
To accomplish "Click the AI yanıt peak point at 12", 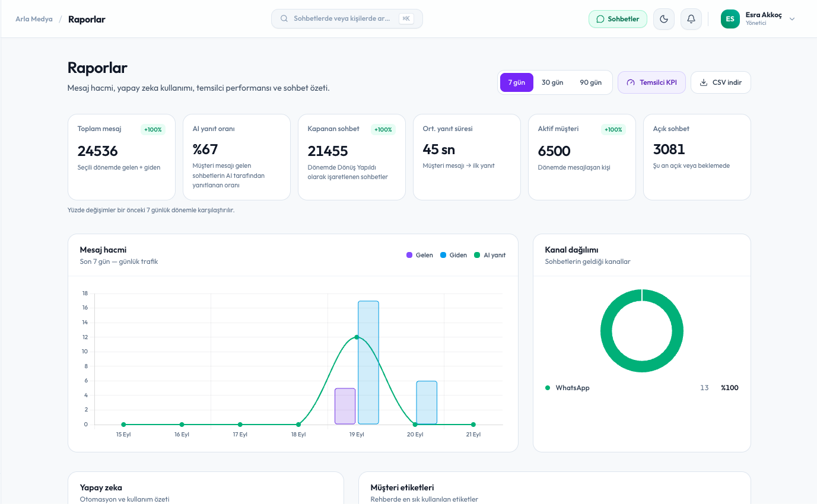I will click(x=357, y=337).
